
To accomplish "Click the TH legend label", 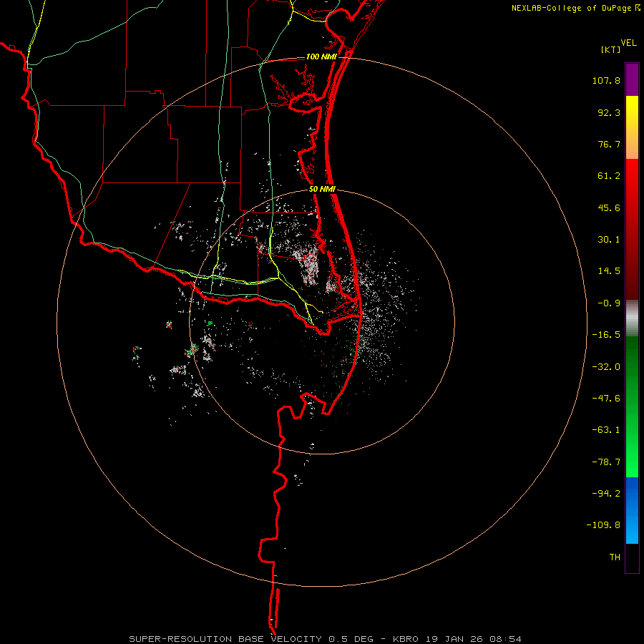I will click(615, 557).
